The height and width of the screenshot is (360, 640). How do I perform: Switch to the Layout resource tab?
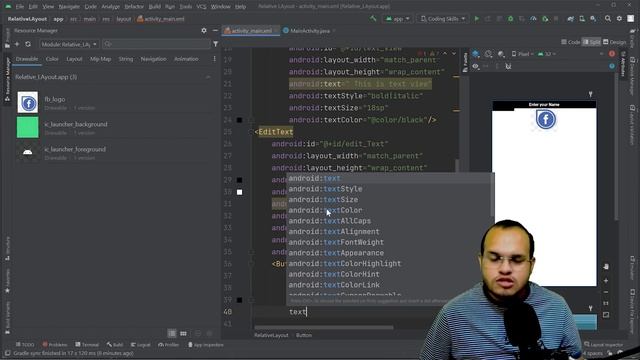coord(74,59)
